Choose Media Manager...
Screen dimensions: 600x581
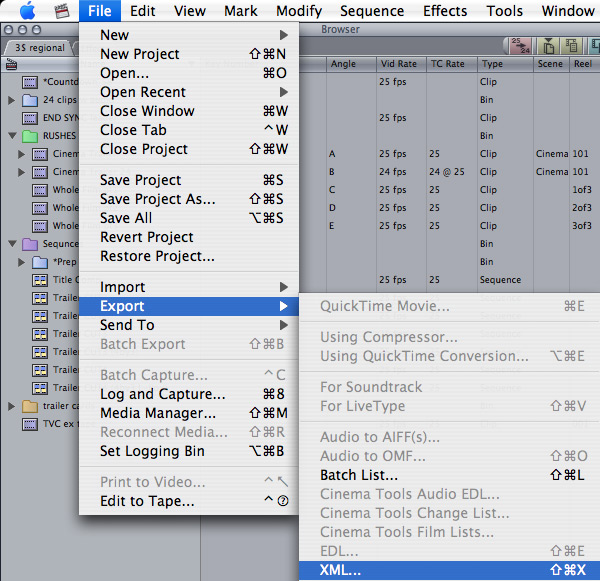[x=189, y=413]
